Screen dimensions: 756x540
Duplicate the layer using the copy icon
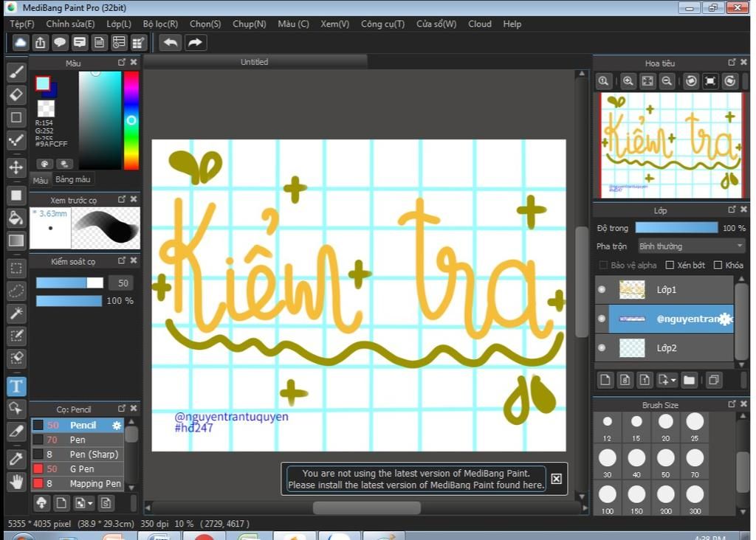point(714,380)
